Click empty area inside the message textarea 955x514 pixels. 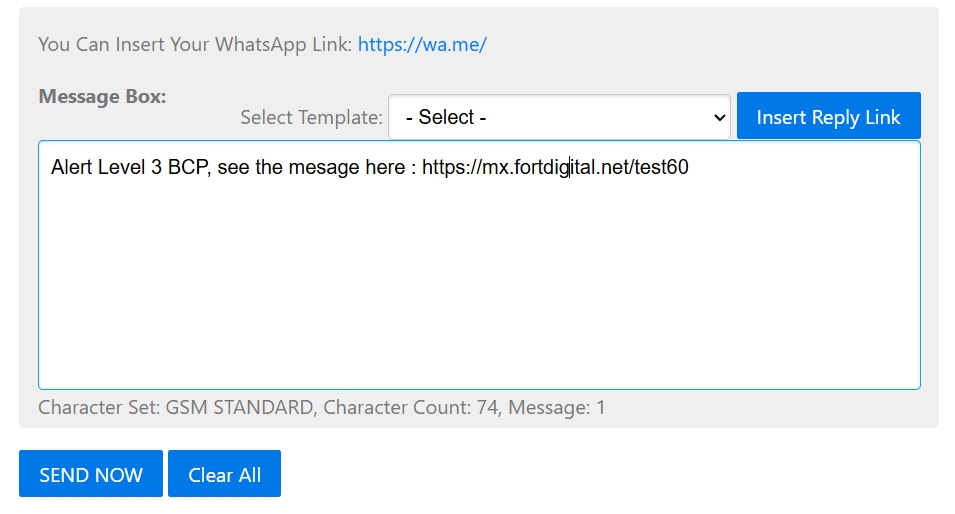point(478,290)
